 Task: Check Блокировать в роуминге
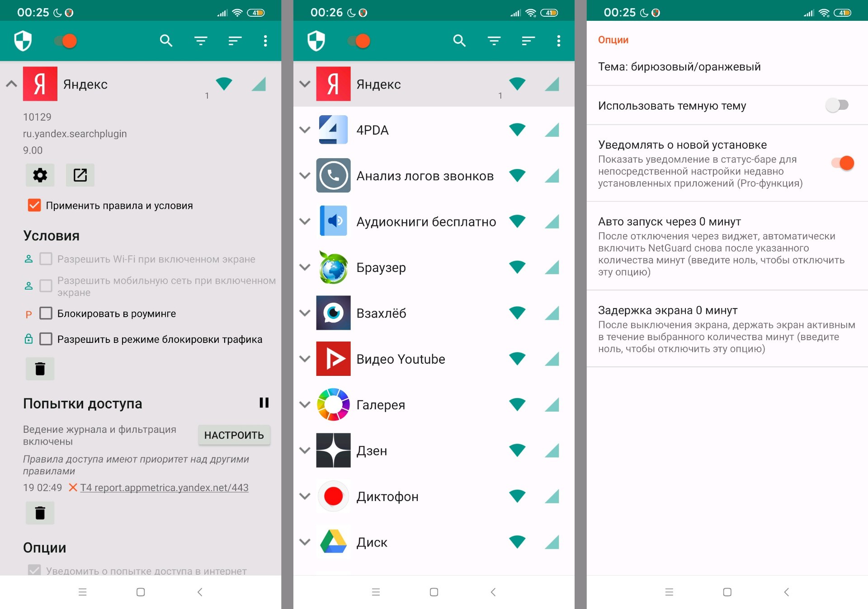tap(46, 313)
